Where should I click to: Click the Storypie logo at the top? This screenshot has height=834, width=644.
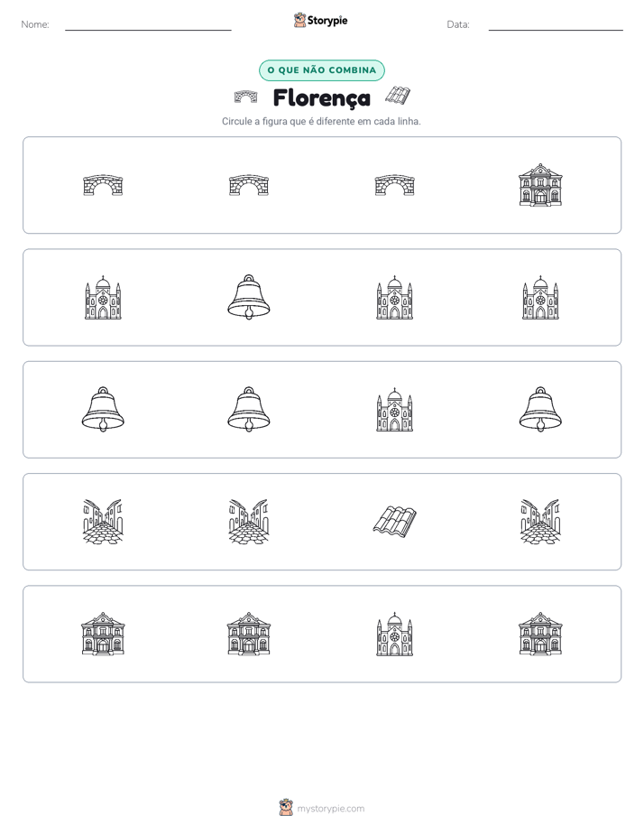(x=320, y=20)
